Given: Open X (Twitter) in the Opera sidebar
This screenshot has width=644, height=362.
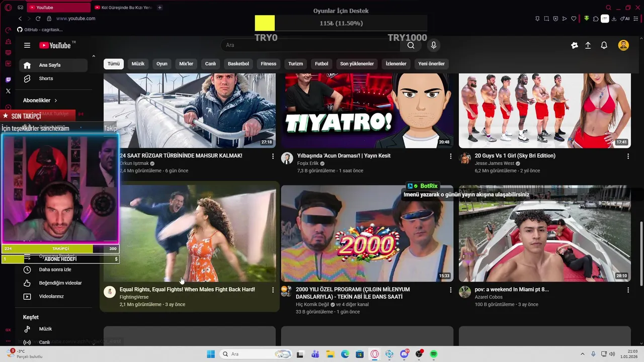Looking at the screenshot, I should pyautogui.click(x=8, y=91).
